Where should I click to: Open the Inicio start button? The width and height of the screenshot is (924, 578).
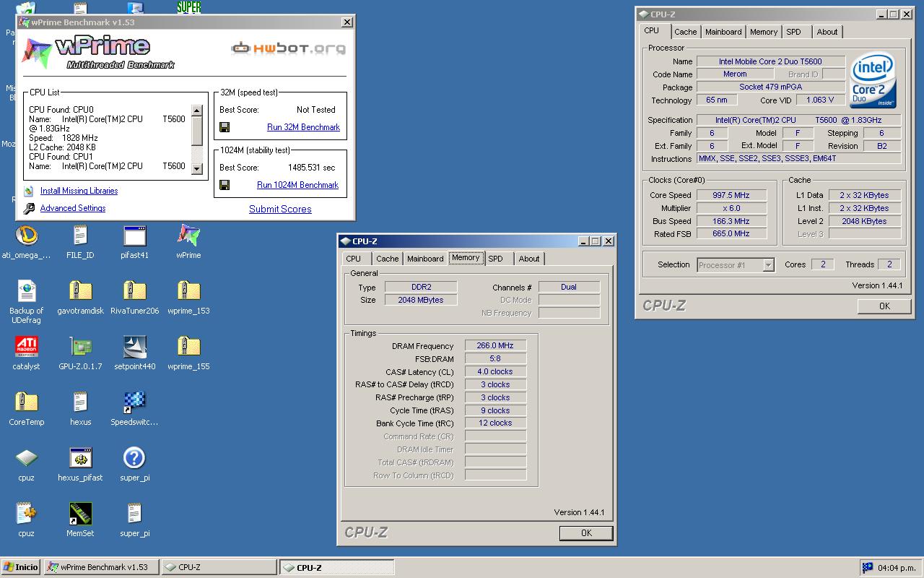(x=21, y=567)
